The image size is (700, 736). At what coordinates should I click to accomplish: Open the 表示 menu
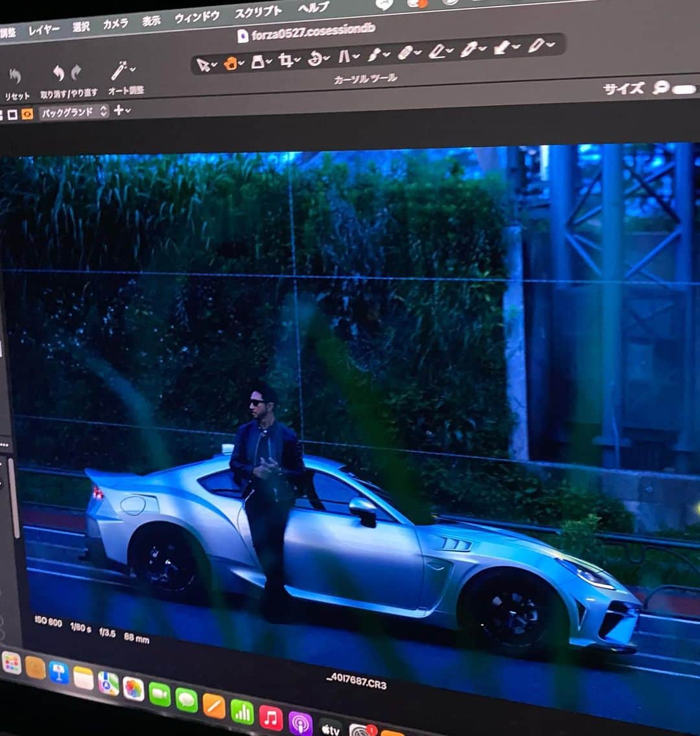pyautogui.click(x=151, y=21)
